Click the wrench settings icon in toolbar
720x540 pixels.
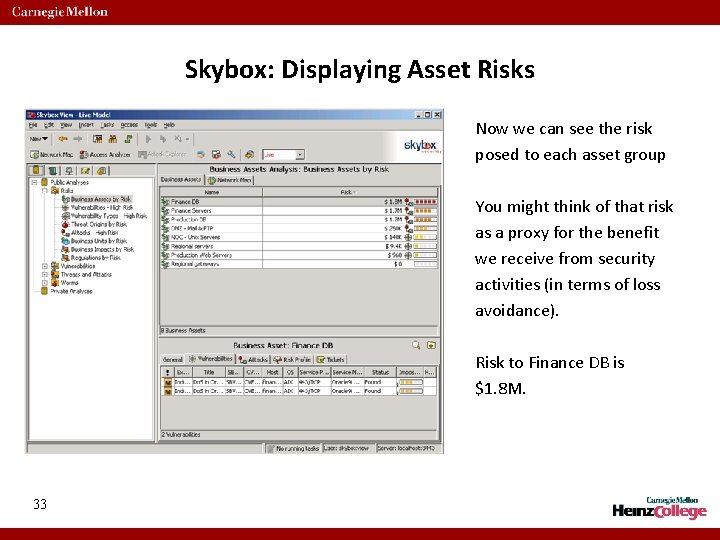click(x=231, y=155)
